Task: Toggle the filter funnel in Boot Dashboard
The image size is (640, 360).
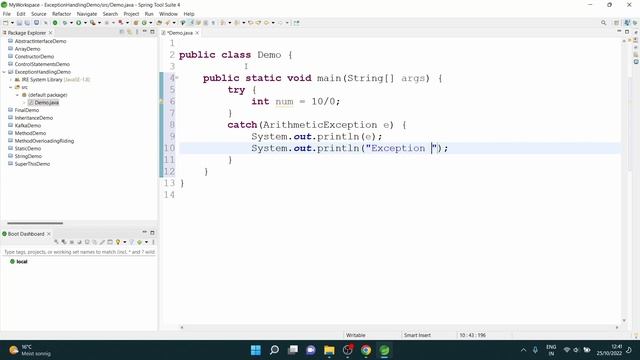Action: (x=131, y=242)
